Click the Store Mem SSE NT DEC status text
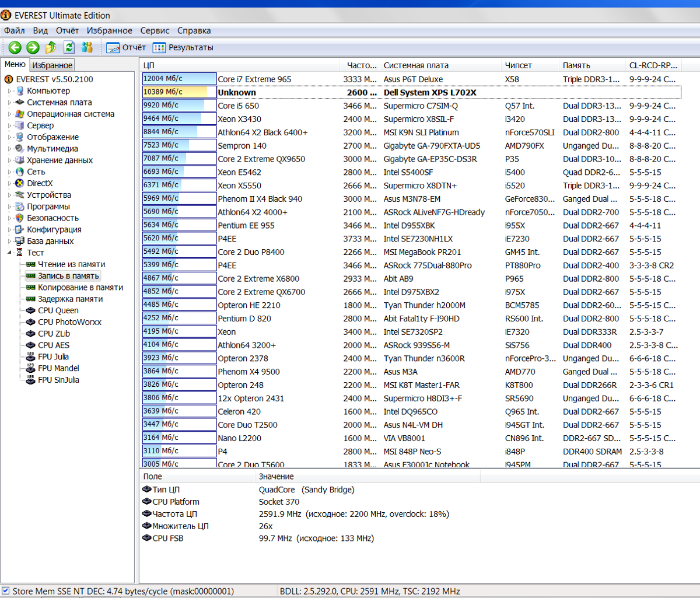 [x=123, y=591]
